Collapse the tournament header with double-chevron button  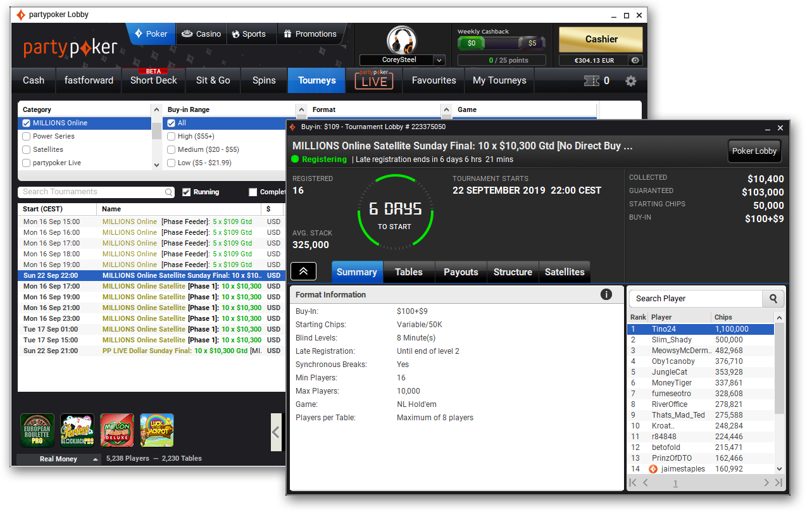coord(303,272)
